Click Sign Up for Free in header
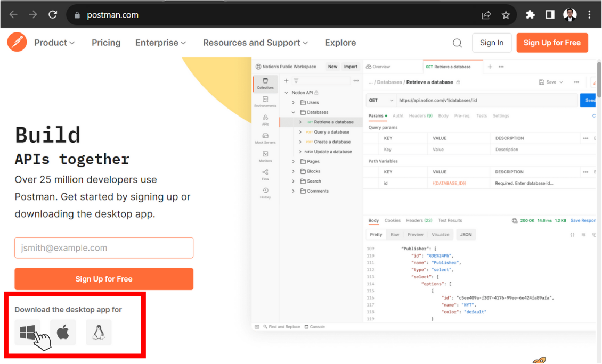This screenshot has width=602, height=364. pyautogui.click(x=552, y=43)
